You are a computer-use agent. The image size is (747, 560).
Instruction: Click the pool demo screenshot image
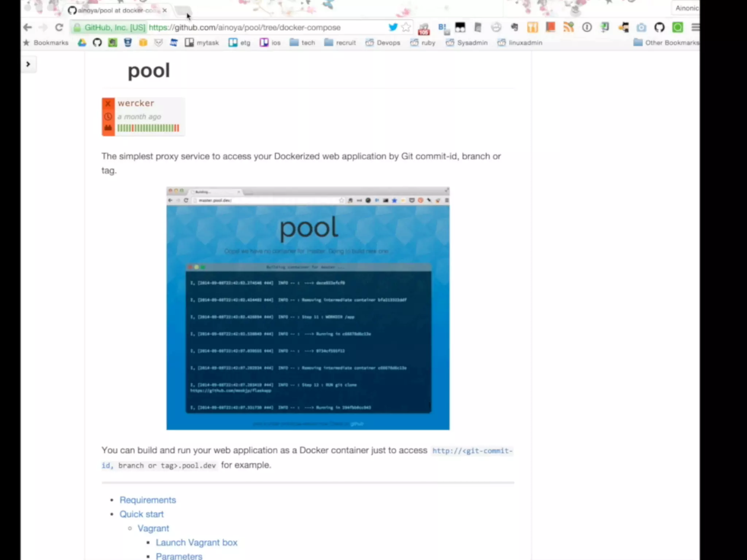coord(308,308)
